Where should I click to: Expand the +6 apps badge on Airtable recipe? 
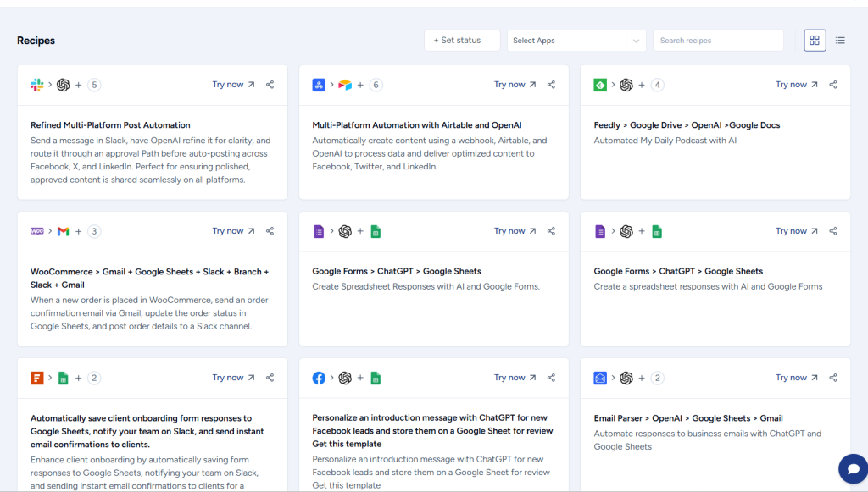(376, 85)
